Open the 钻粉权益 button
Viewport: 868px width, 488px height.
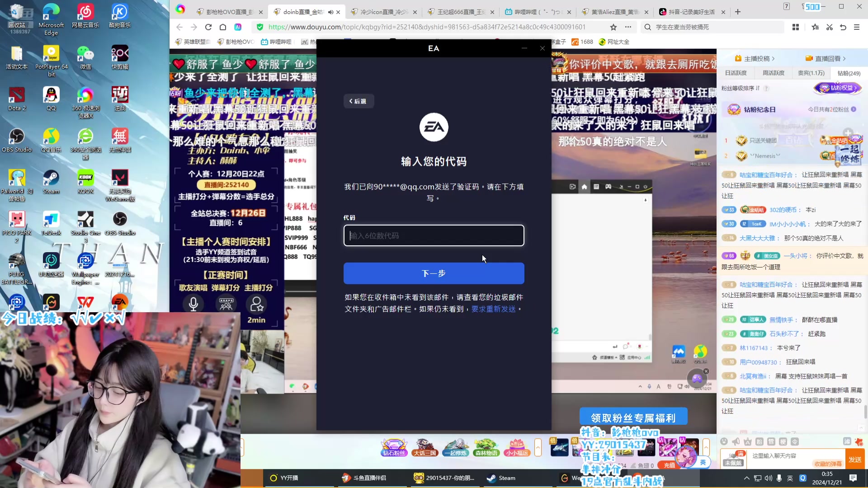point(838,88)
